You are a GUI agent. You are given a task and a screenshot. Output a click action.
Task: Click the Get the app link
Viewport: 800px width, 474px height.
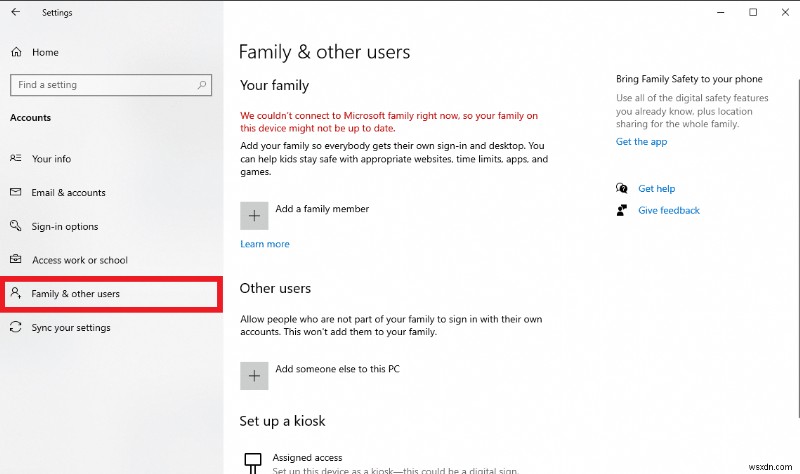click(641, 142)
